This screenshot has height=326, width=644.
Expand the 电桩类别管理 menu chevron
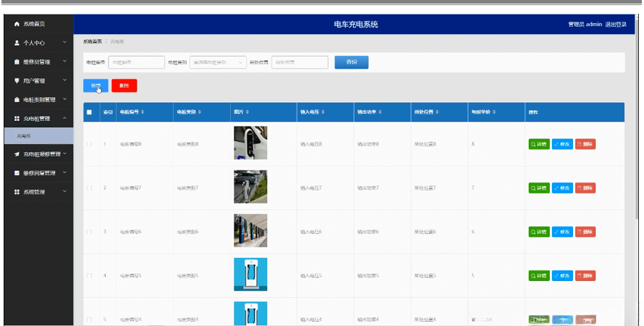pyautogui.click(x=64, y=99)
